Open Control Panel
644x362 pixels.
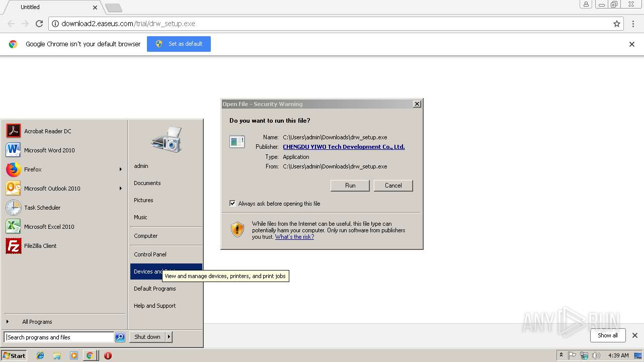[166, 254]
